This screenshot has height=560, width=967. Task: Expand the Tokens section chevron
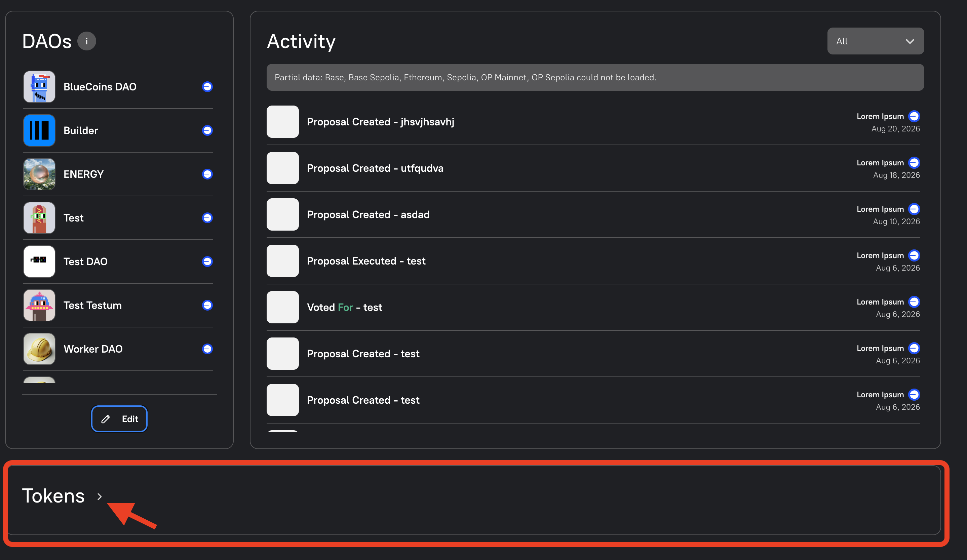100,497
